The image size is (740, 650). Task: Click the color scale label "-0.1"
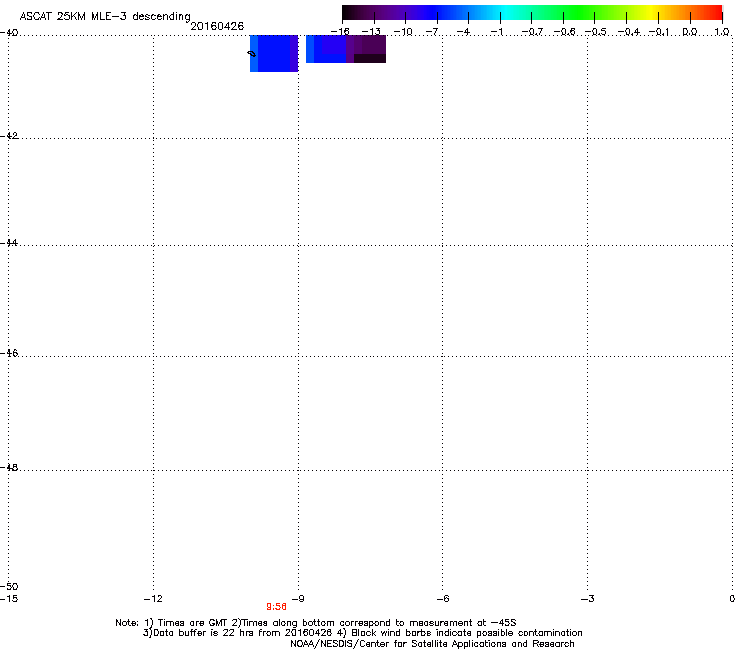[659, 32]
